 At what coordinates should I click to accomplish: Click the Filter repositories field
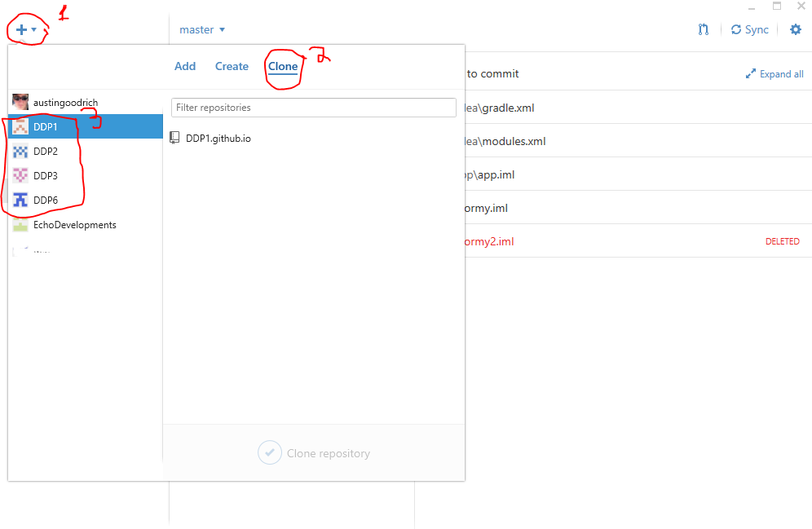313,108
